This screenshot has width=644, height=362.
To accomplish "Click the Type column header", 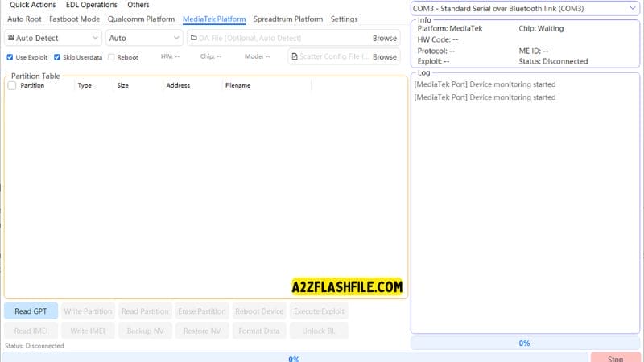I will (x=85, y=85).
